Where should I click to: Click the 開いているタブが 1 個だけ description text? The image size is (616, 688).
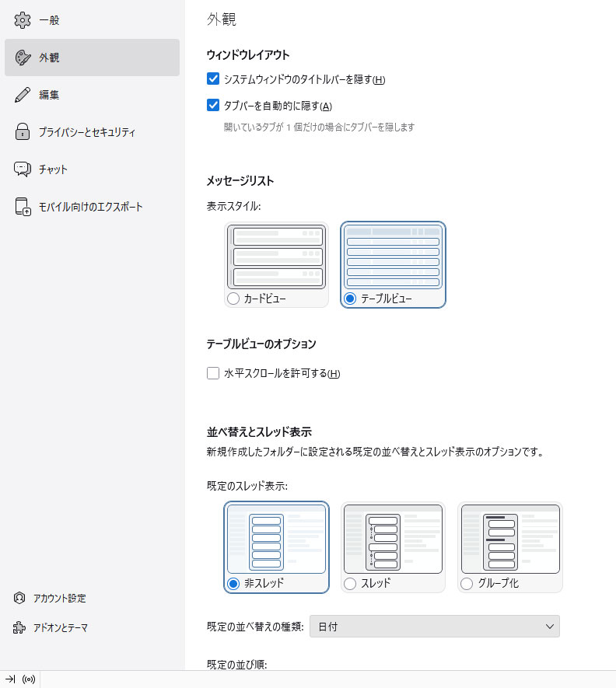(319, 127)
